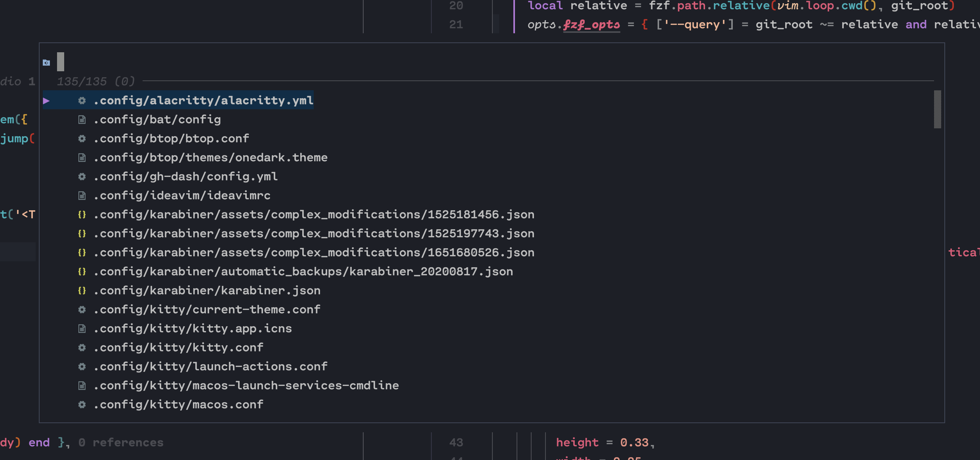Click the JSON icon beside karabiner_20200817.json

click(82, 271)
